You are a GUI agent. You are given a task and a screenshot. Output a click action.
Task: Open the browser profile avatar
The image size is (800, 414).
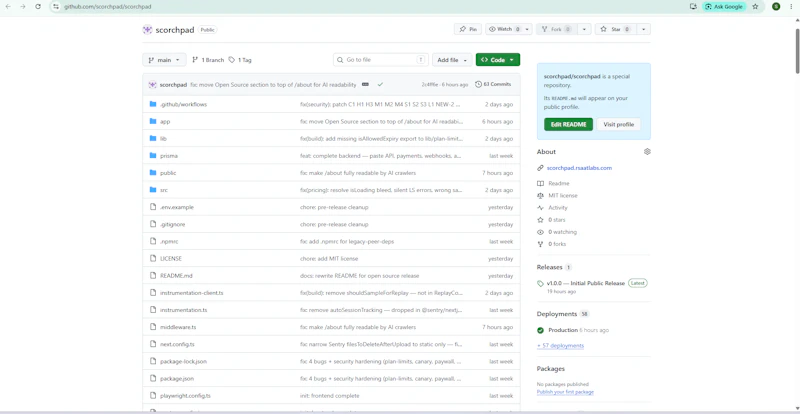[x=776, y=7]
